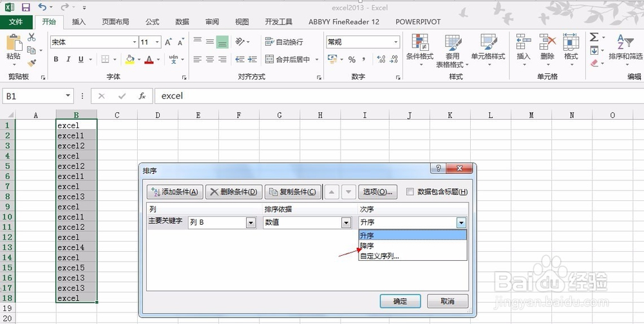Click the 次序 order dropdown arrow
The width and height of the screenshot is (644, 324).
(x=462, y=223)
